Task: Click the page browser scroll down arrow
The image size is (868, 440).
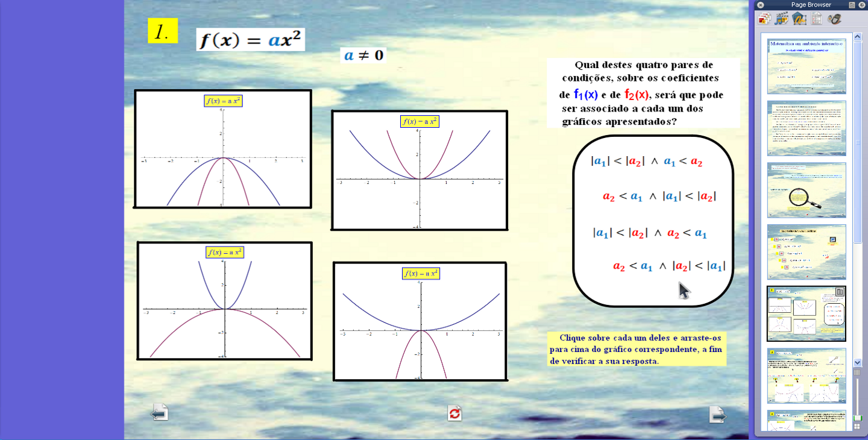Action: [858, 362]
